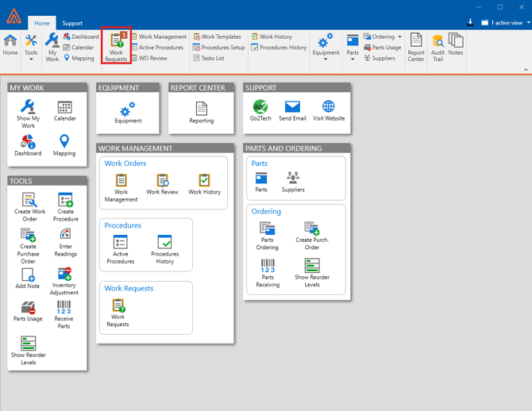The image size is (532, 411).
Task: Open Notes from the ribbon
Action: (456, 47)
